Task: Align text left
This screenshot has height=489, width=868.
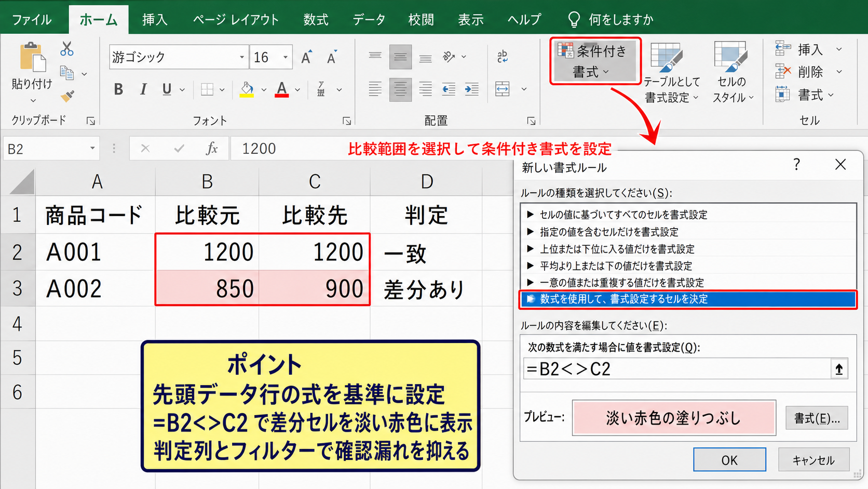Action: coord(375,89)
